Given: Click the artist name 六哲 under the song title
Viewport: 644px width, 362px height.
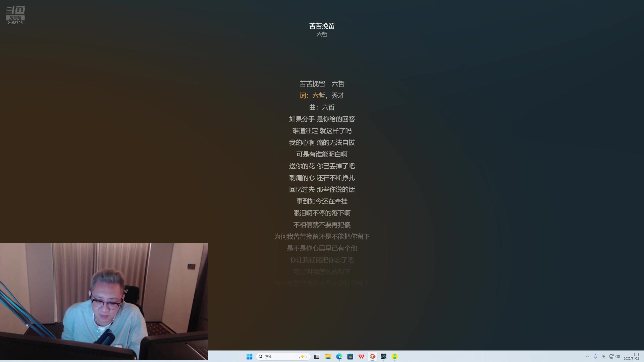Looking at the screenshot, I should coord(322,34).
